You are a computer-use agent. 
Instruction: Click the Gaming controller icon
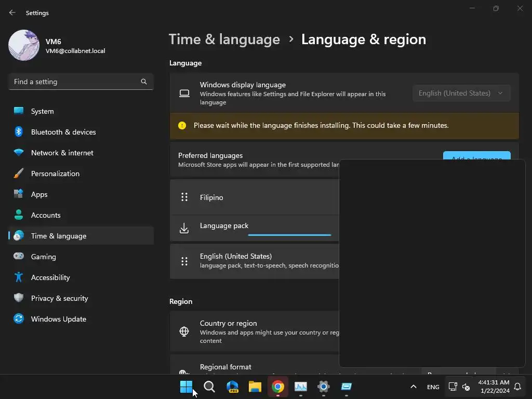(x=19, y=256)
